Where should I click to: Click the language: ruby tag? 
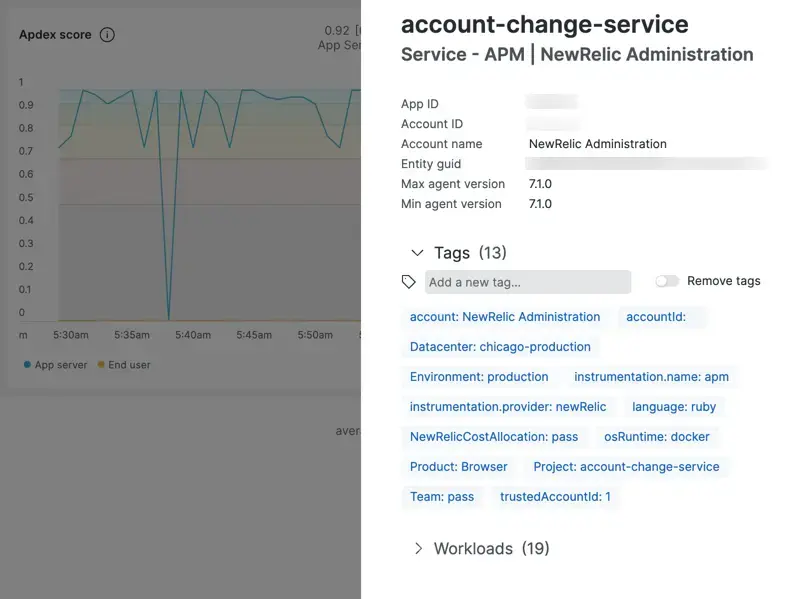click(674, 407)
